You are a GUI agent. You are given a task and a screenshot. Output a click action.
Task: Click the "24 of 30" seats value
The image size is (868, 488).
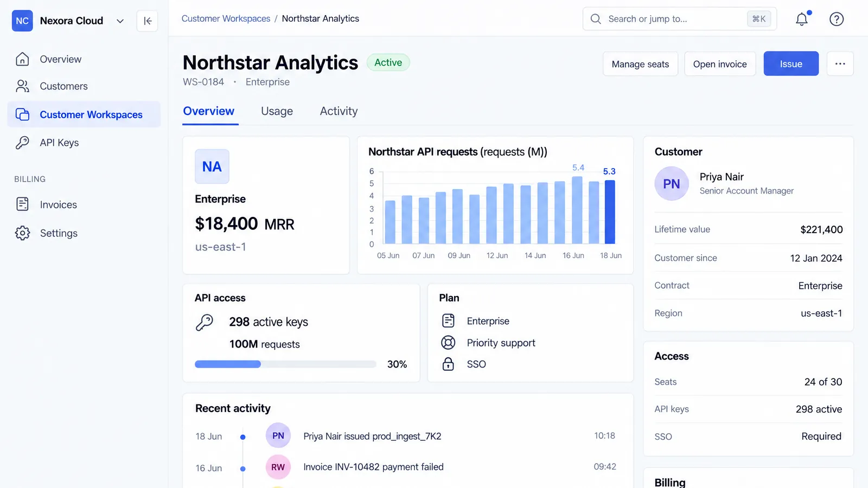pos(823,382)
